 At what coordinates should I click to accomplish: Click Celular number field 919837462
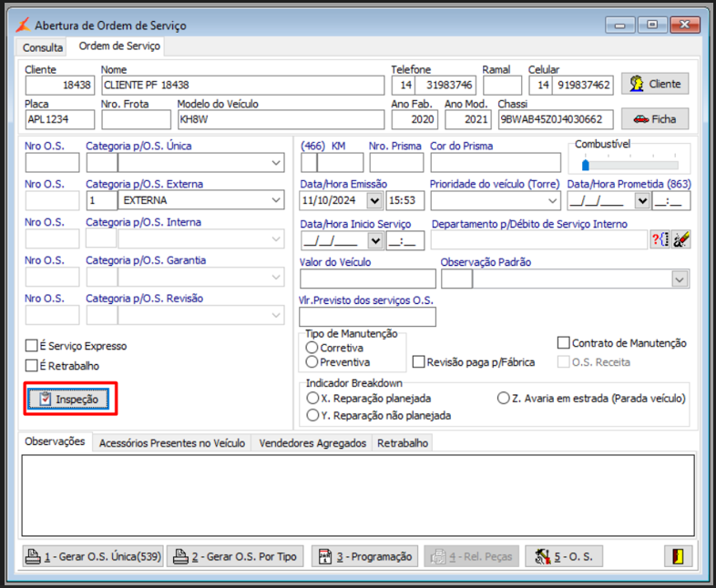tap(583, 86)
